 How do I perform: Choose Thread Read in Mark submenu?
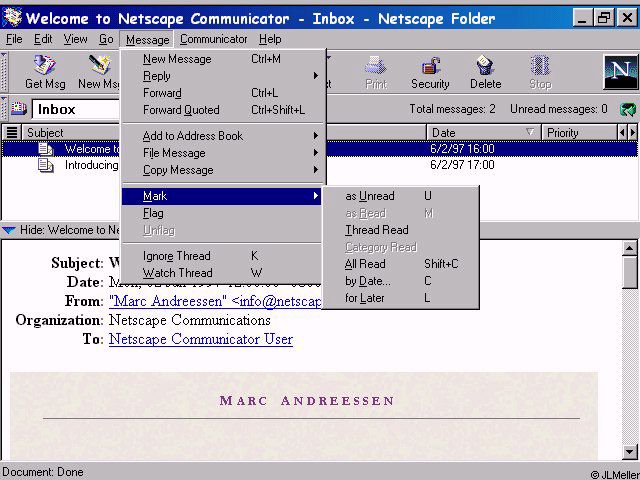pos(400,230)
